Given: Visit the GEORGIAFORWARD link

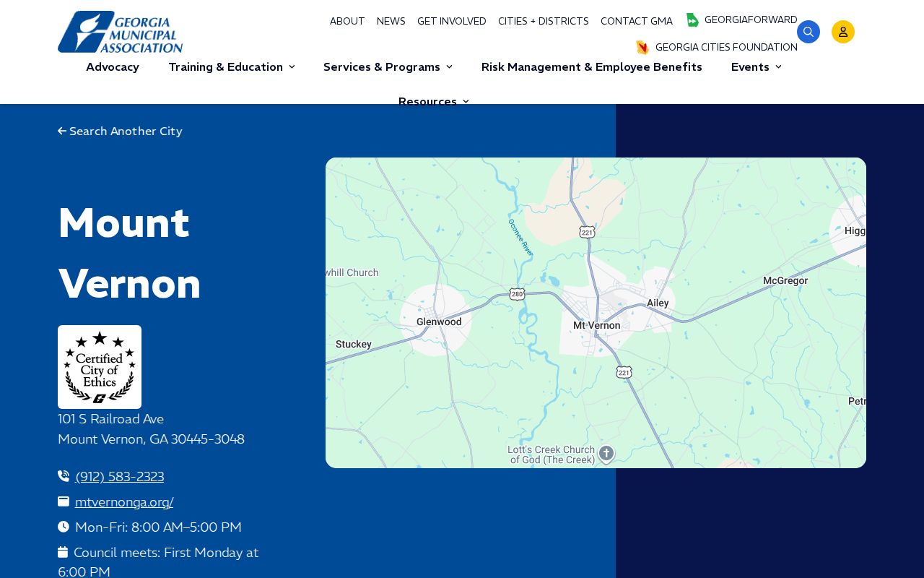Looking at the screenshot, I should (751, 20).
